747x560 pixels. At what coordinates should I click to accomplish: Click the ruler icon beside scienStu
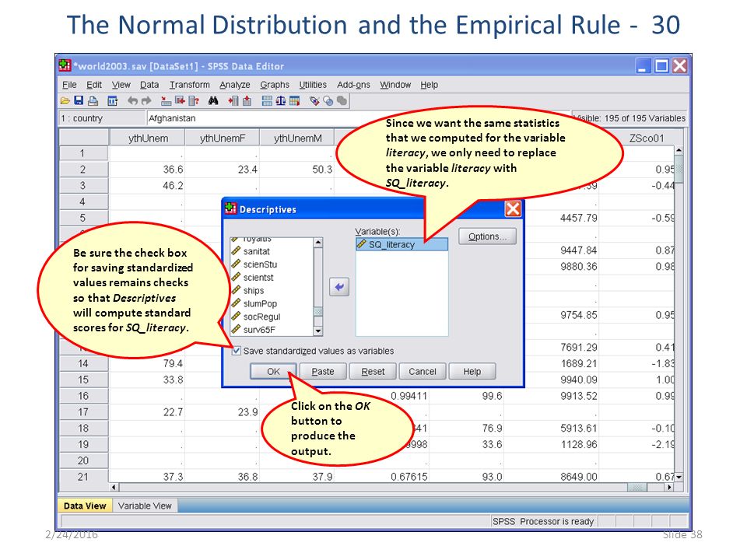pos(236,264)
